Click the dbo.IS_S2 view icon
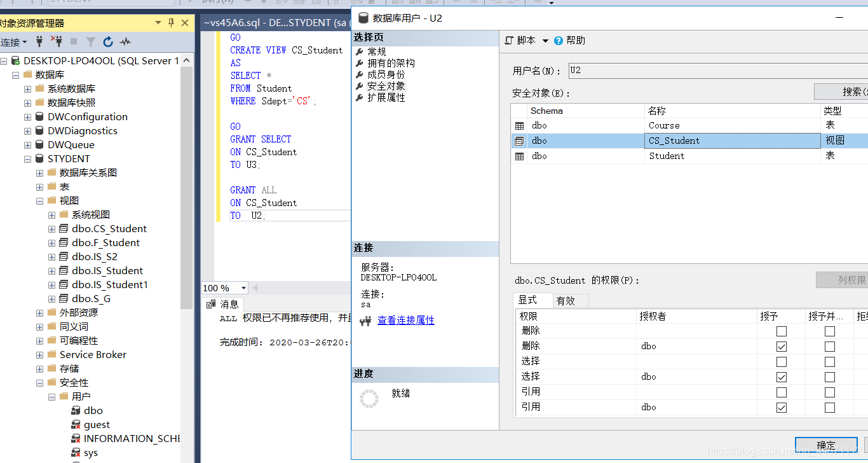The image size is (868, 463). [64, 257]
